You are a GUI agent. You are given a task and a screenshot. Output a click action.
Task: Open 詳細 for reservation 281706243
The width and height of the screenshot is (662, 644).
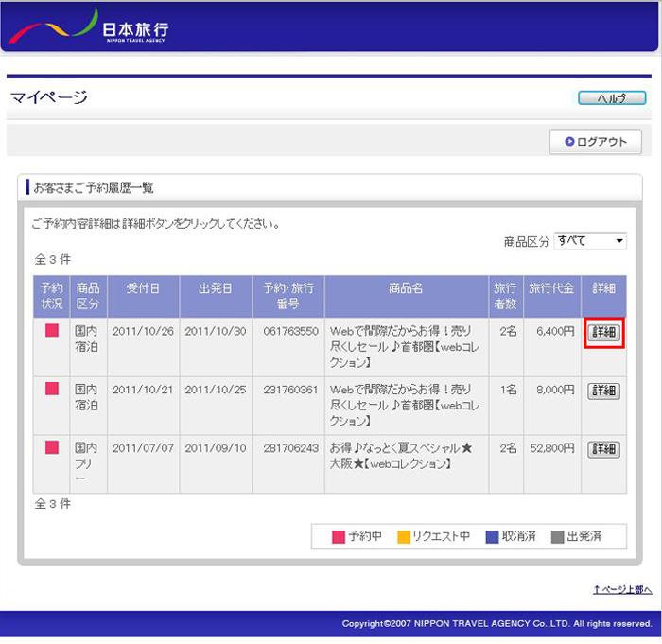coord(603,449)
